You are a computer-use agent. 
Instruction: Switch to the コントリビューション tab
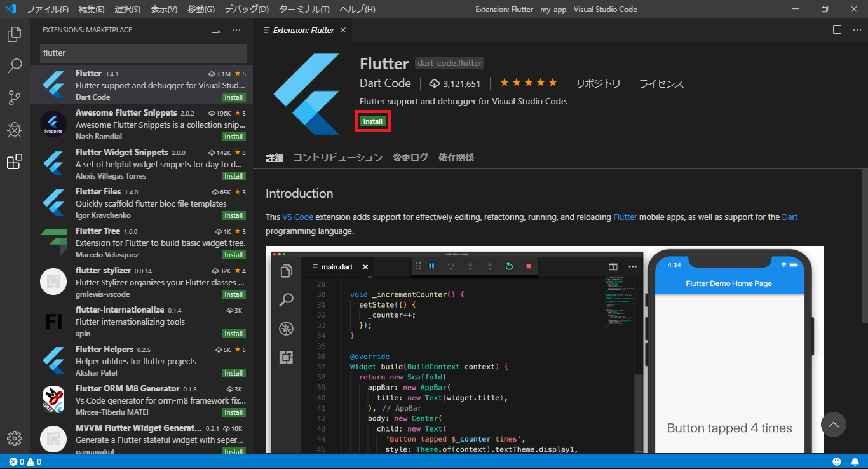(337, 158)
